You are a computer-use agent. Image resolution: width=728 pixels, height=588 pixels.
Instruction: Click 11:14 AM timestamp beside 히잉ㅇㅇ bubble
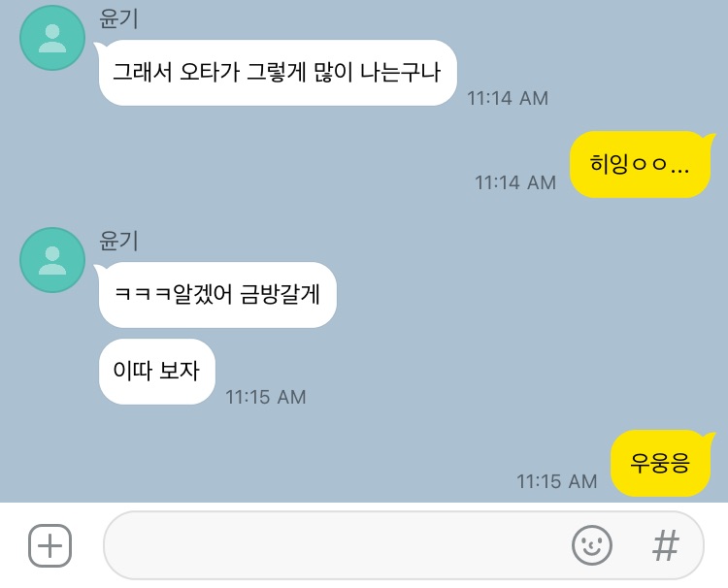coord(515,182)
